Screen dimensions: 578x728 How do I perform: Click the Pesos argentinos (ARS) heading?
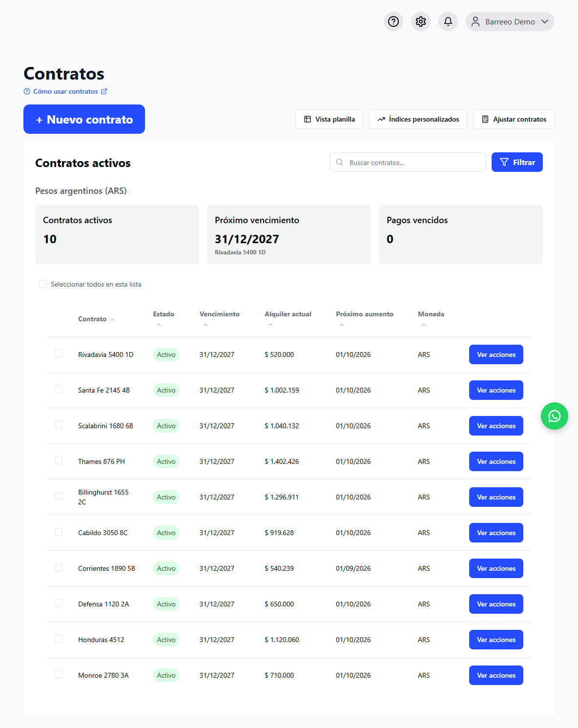(81, 191)
